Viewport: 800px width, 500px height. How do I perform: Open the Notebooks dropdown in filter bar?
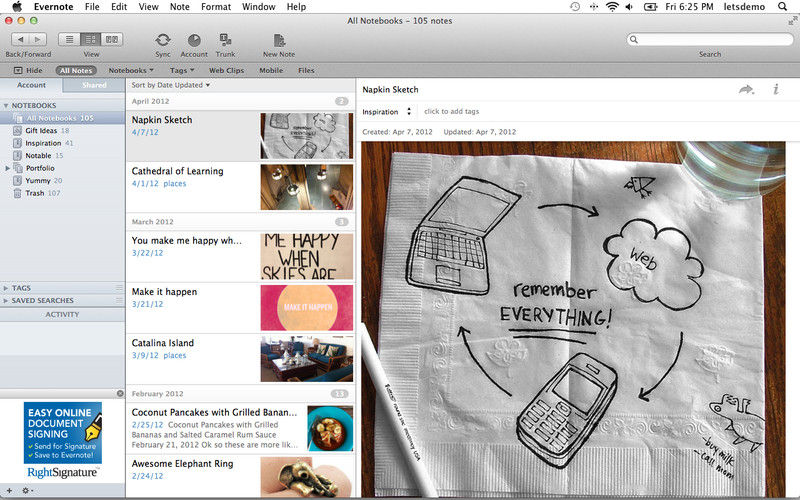click(x=131, y=70)
